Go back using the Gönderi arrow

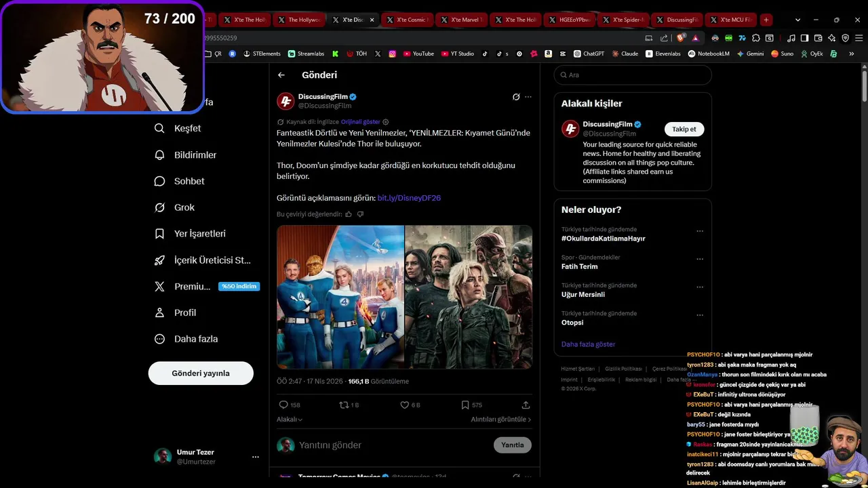(281, 75)
